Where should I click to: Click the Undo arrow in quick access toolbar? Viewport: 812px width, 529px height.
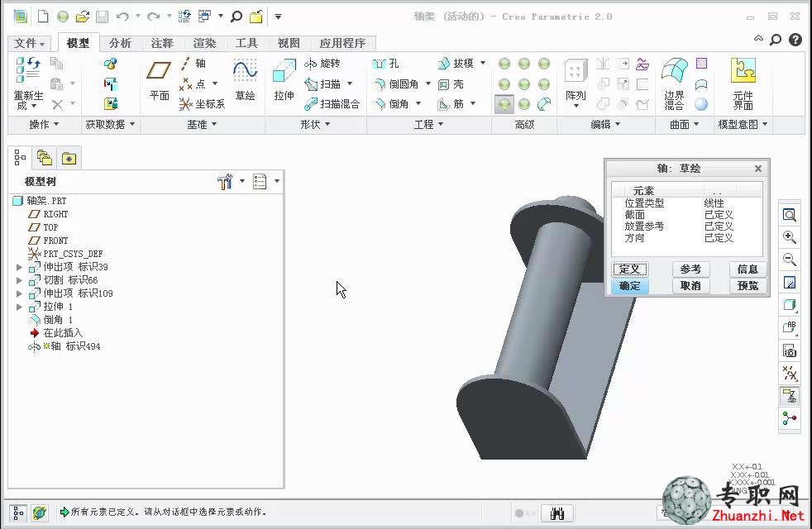coord(122,17)
